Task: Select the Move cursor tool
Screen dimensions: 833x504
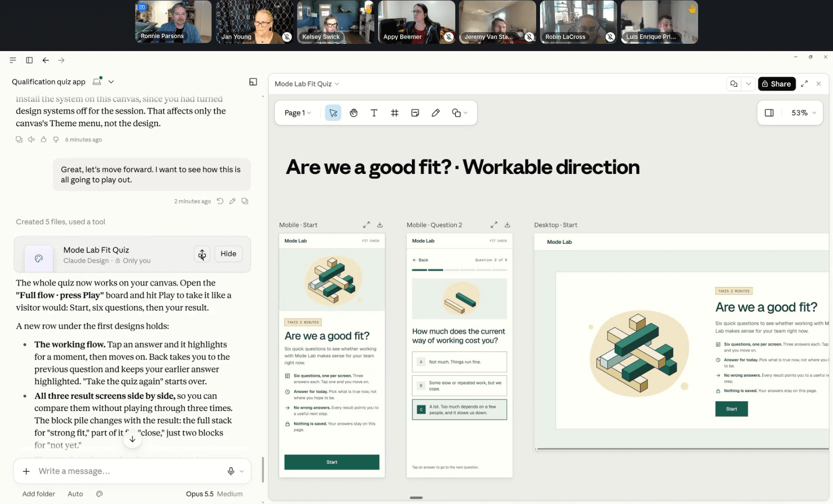Action: pyautogui.click(x=333, y=113)
